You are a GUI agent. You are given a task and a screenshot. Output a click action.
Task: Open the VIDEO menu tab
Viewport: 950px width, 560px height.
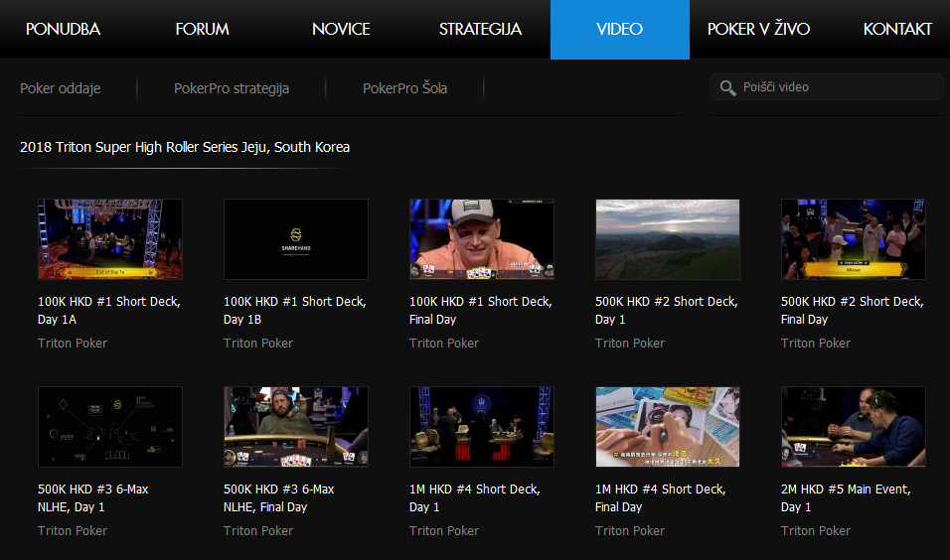(x=619, y=29)
